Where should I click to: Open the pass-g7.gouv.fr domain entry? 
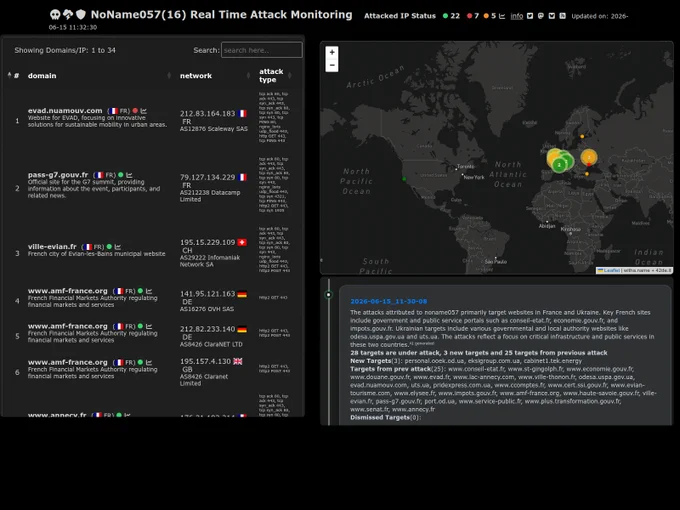click(x=58, y=175)
